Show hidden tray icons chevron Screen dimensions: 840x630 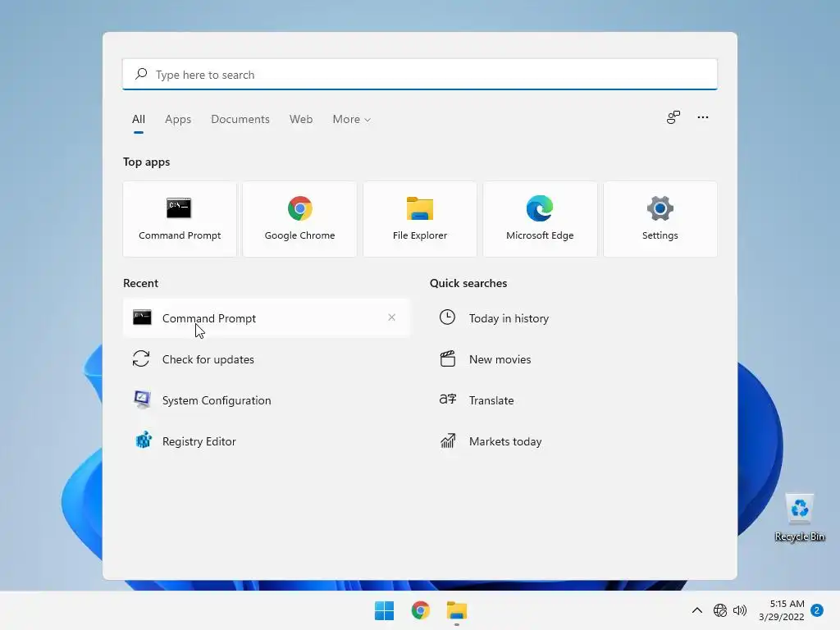tap(697, 610)
